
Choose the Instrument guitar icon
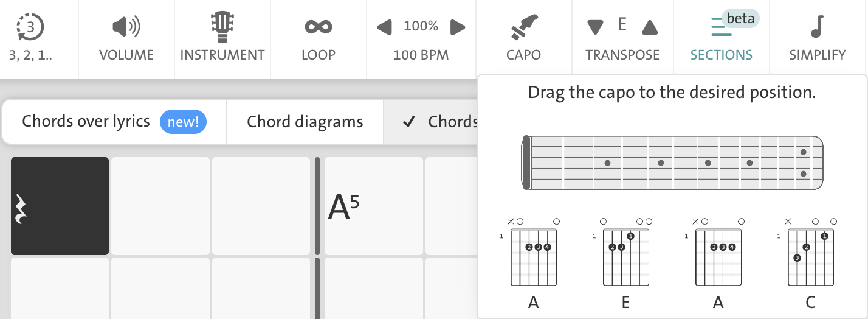point(222,26)
